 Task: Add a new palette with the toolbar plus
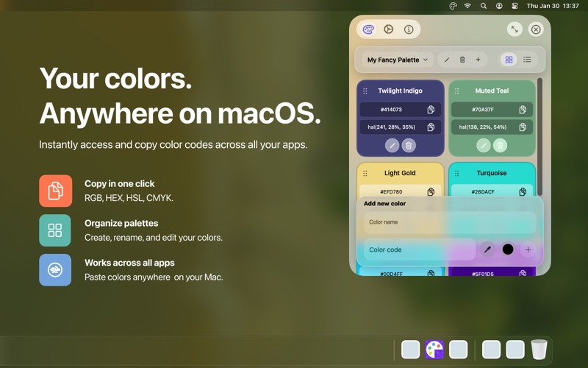pos(478,60)
